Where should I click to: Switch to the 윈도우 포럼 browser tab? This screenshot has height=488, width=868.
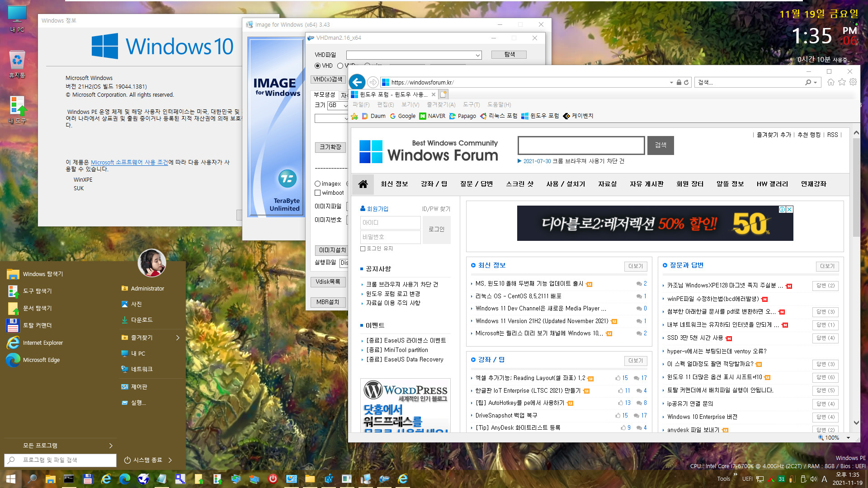pos(393,94)
